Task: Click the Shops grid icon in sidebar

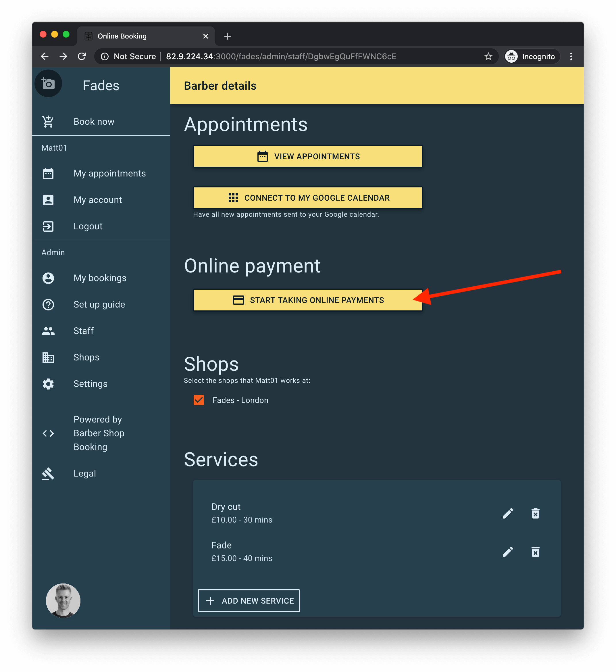Action: tap(49, 357)
